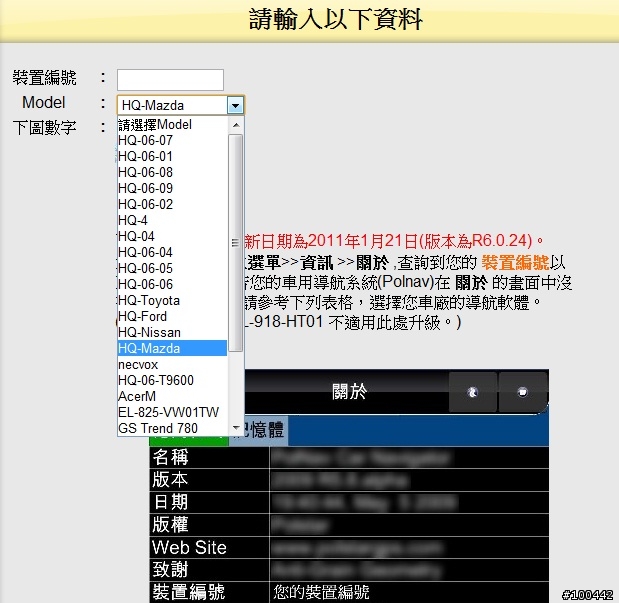Select 請選擇Model placeholder option
619x603 pixels.
[x=172, y=125]
